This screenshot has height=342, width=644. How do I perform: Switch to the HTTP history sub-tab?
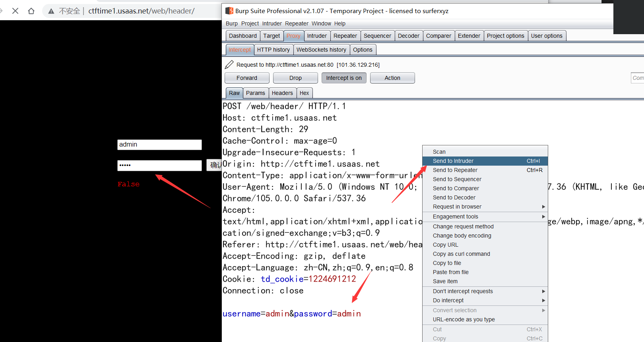click(274, 50)
